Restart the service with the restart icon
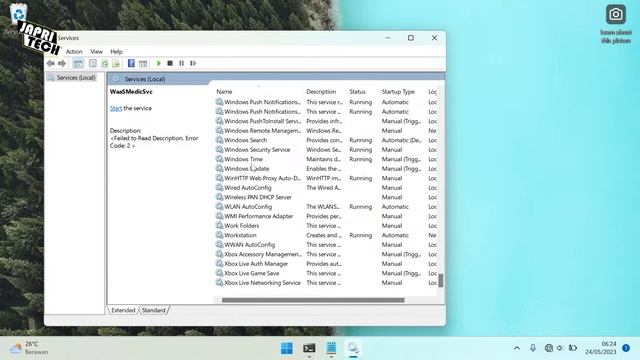 (193, 63)
